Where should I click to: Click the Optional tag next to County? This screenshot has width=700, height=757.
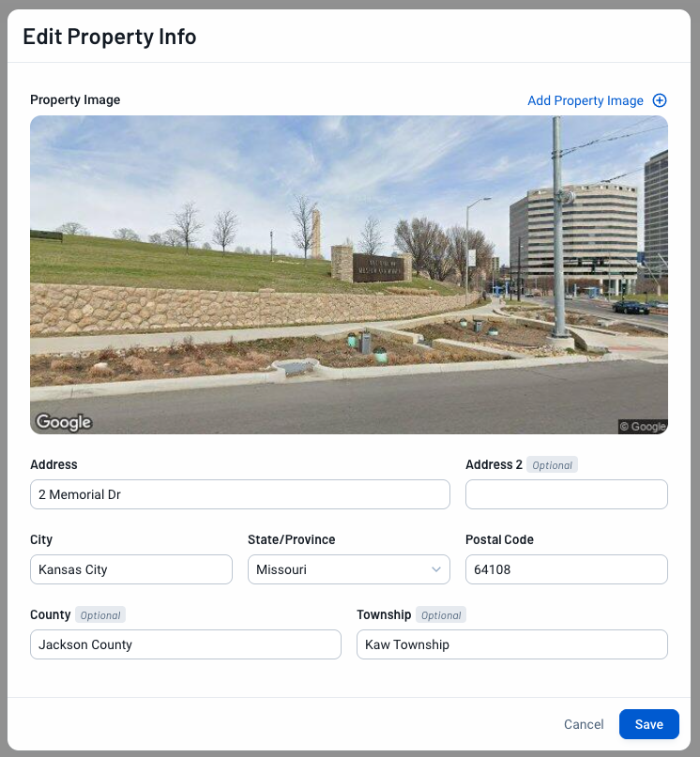100,615
